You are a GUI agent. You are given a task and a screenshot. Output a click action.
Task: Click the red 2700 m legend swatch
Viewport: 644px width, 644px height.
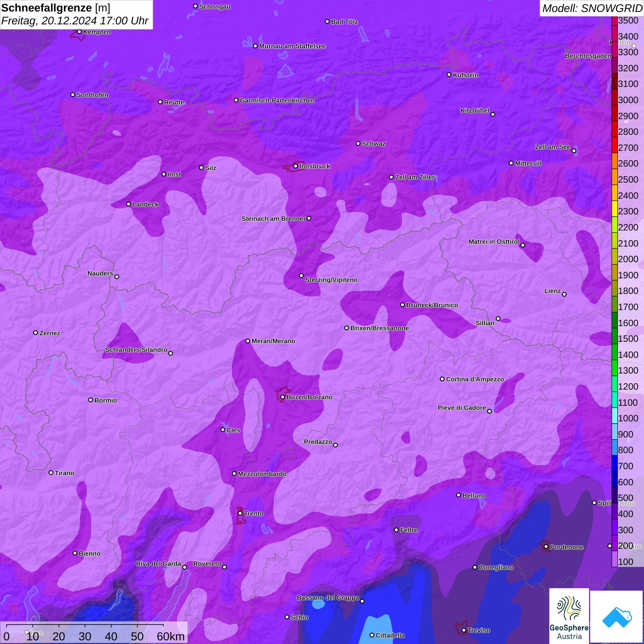[x=615, y=144]
